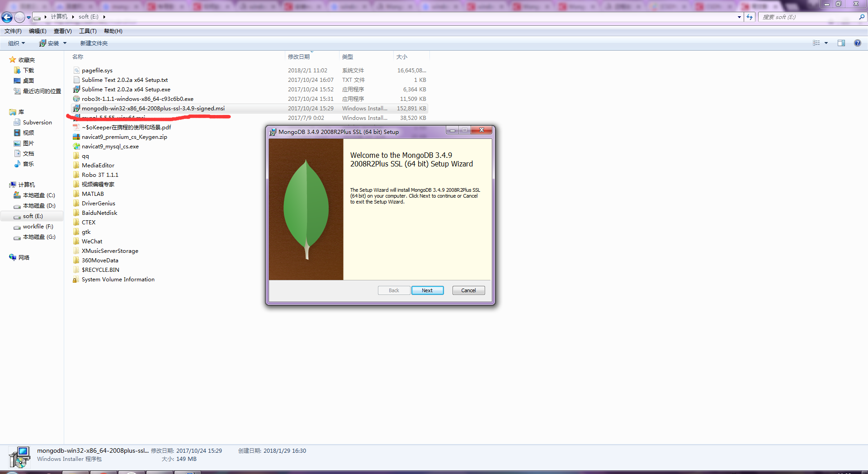Open the recent pages dropdown arrow
Viewport: 868px width, 474px height.
[28, 17]
